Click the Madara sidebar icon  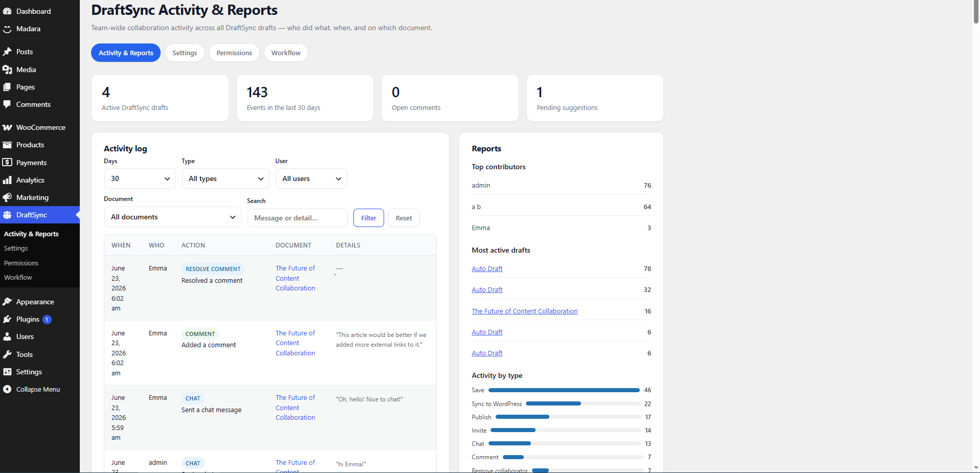pos(7,29)
